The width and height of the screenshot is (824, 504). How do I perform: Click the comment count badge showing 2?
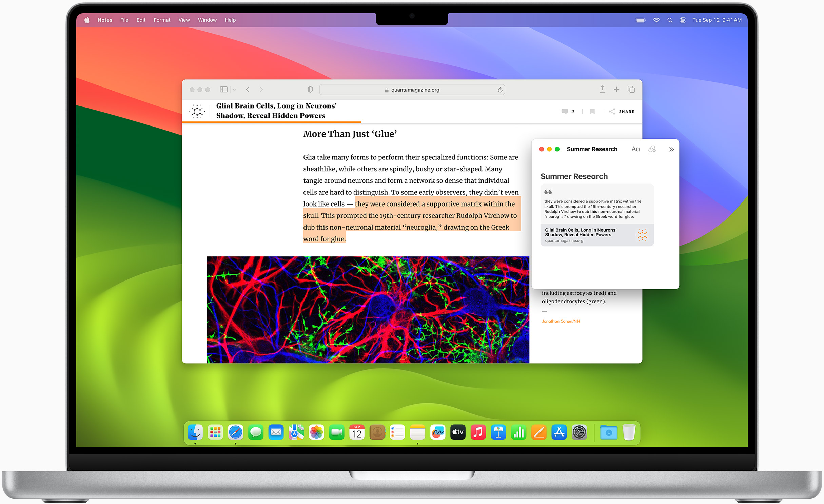[x=567, y=111]
